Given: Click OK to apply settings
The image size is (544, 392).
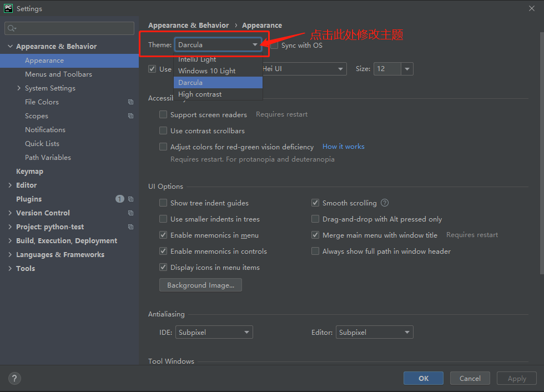Looking at the screenshot, I should [423, 378].
